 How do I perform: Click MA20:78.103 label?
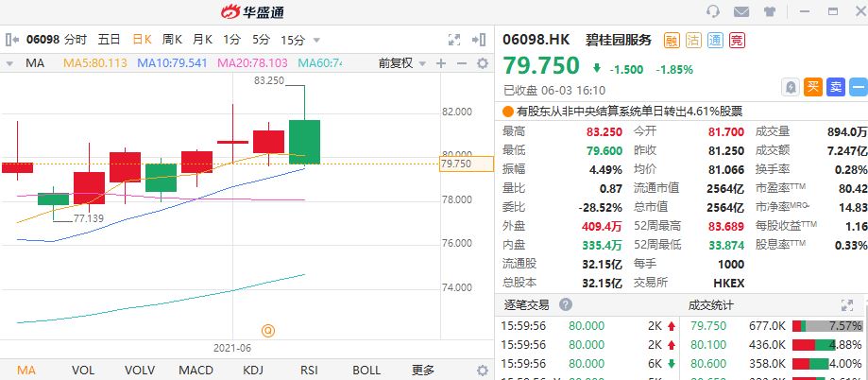[x=252, y=63]
